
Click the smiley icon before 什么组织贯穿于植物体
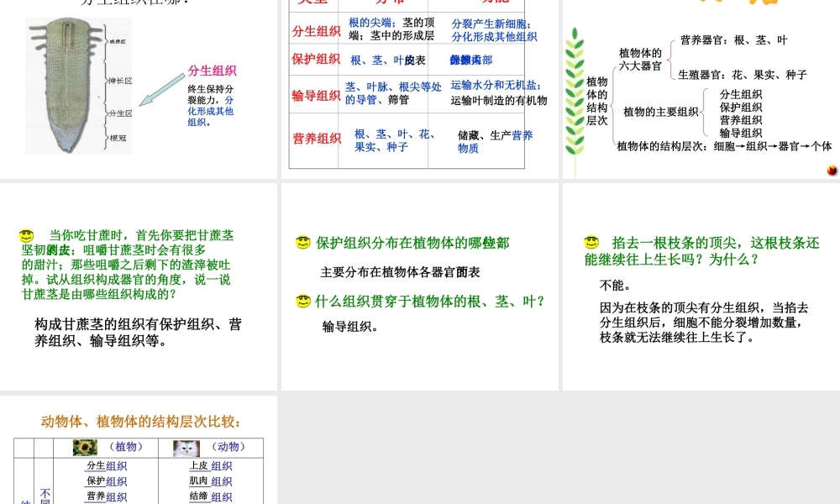pyautogui.click(x=303, y=301)
